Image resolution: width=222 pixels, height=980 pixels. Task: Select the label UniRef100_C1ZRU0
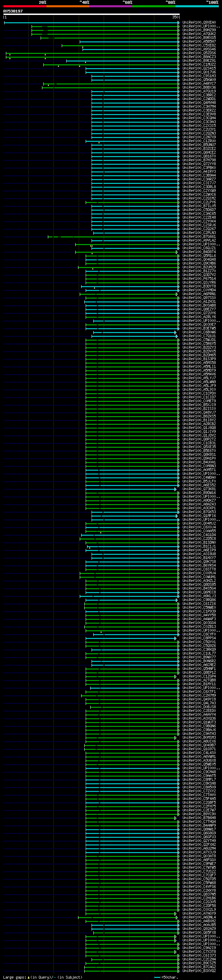point(199,141)
